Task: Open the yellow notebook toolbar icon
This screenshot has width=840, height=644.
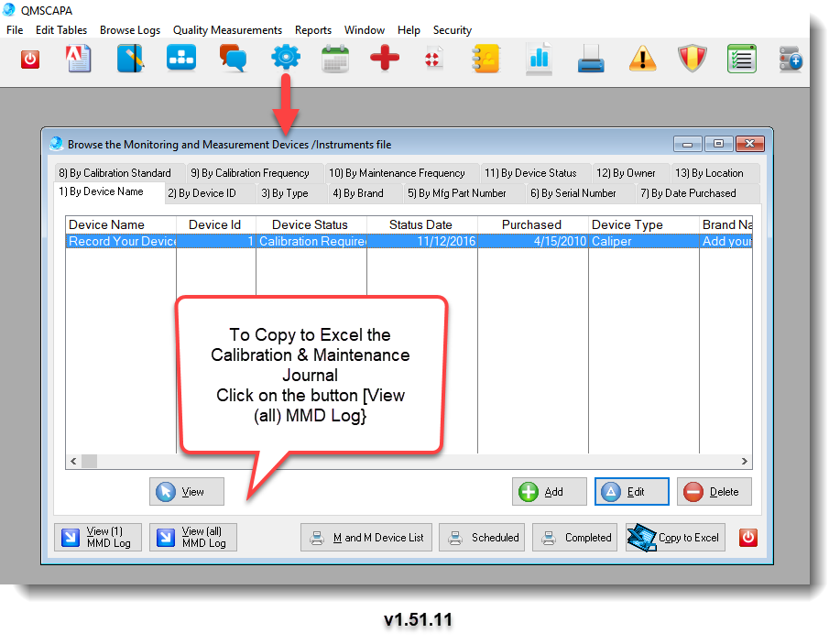Action: click(x=485, y=57)
